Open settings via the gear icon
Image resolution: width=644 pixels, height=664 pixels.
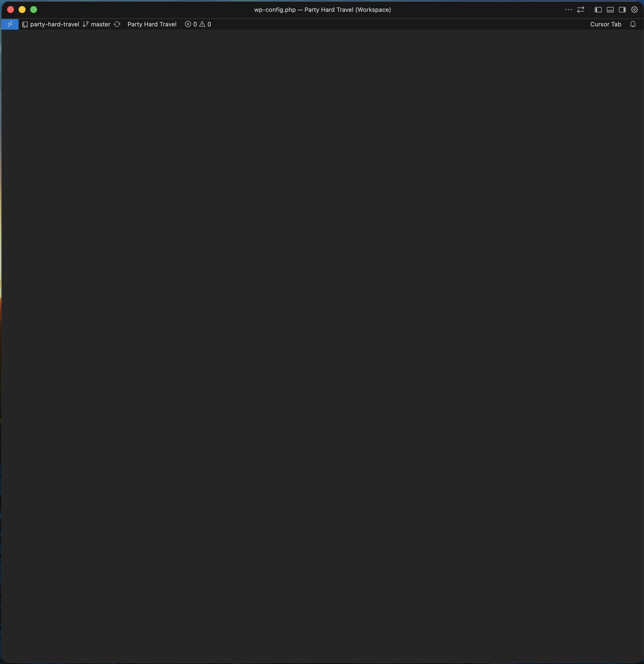click(x=634, y=10)
